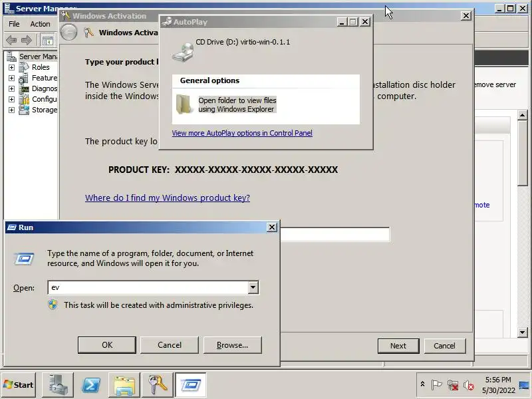The height and width of the screenshot is (399, 532).
Task: Click the Action Center flag tray icon
Action: click(436, 385)
